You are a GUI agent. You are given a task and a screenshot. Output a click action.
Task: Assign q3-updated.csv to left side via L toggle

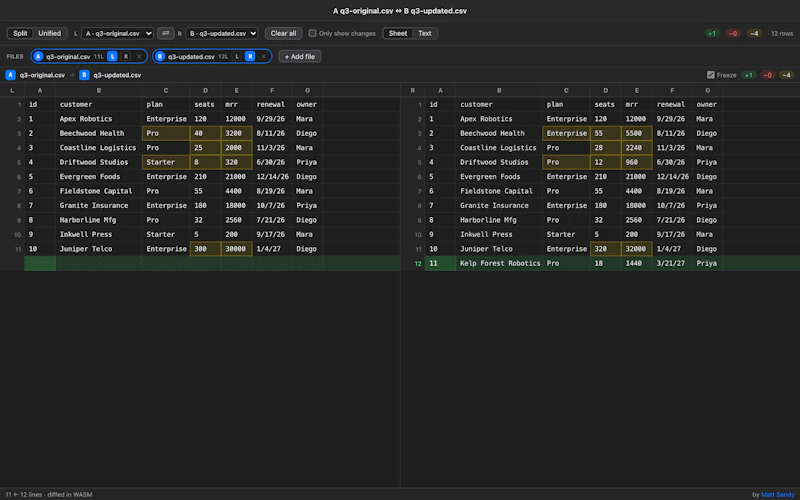237,57
